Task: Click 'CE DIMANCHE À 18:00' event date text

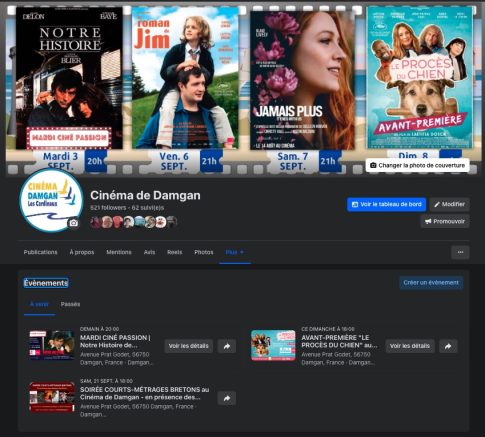Action: tap(328, 329)
